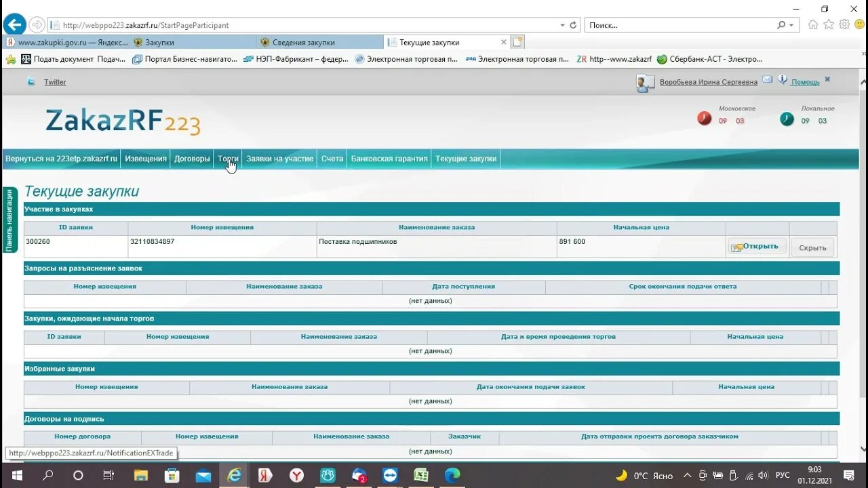This screenshot has width=868, height=488.
Task: Open the address bar history dropdown arrow
Action: [562, 25]
